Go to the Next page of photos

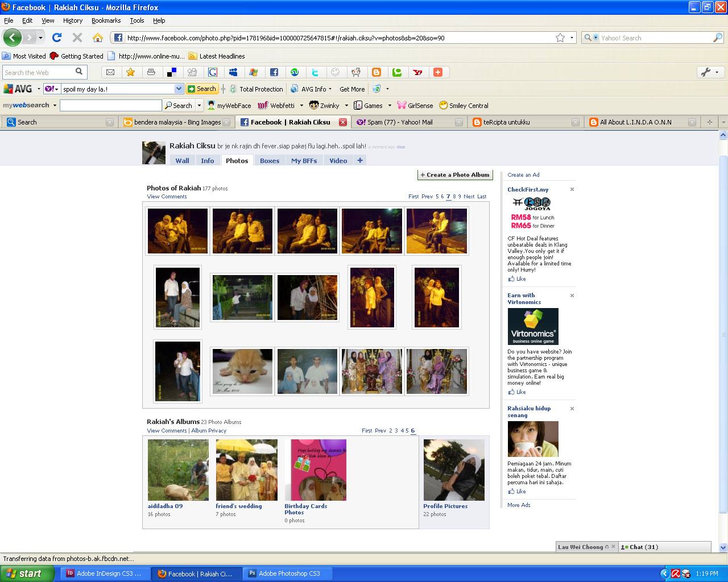click(x=469, y=197)
